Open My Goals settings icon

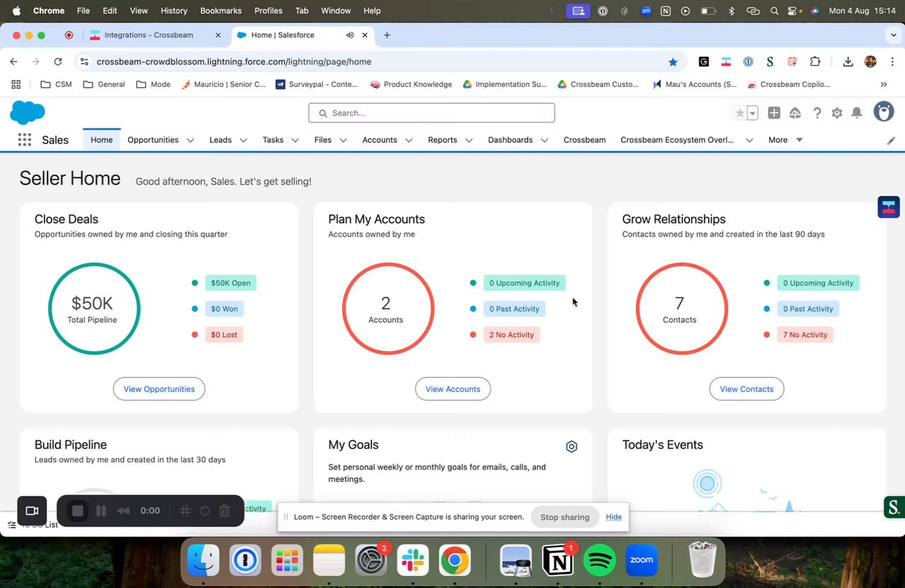[x=571, y=447]
